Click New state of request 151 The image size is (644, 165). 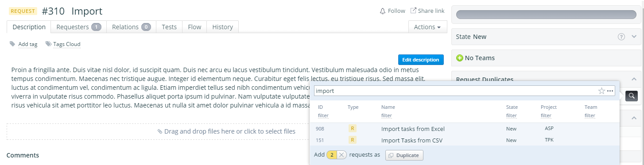coord(511,140)
